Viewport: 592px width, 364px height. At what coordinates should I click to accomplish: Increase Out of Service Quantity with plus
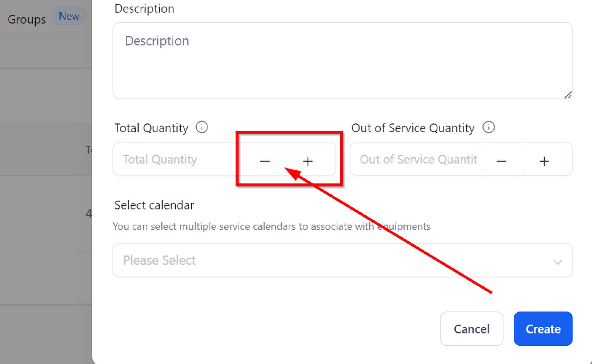(544, 161)
